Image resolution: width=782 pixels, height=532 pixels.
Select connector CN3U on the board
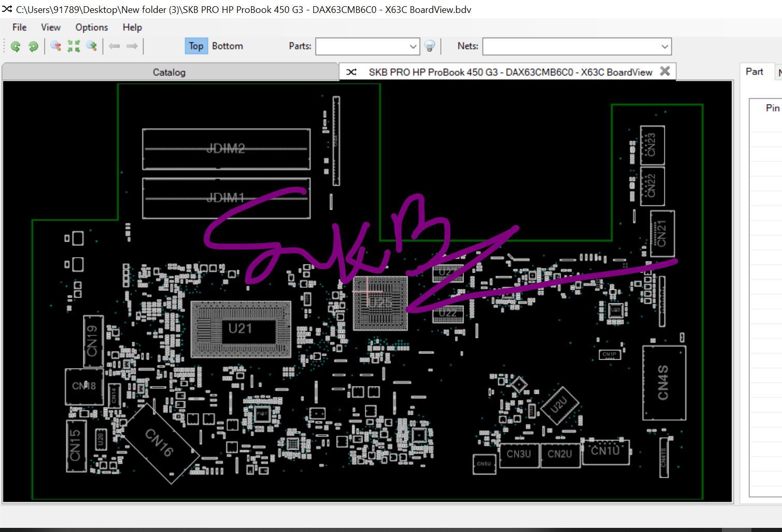[519, 455]
